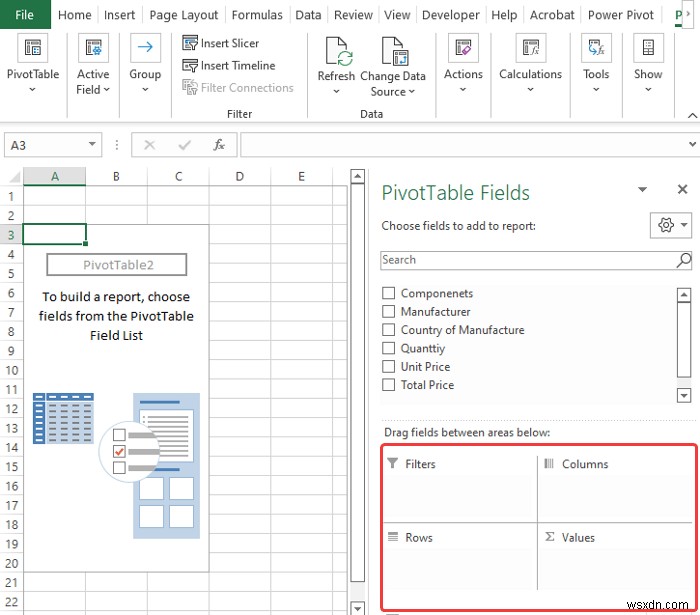700x615 pixels.
Task: Switch to the Home tab
Action: tap(75, 15)
